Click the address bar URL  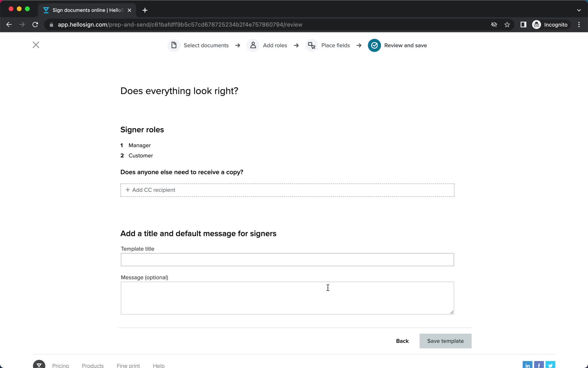pos(180,25)
